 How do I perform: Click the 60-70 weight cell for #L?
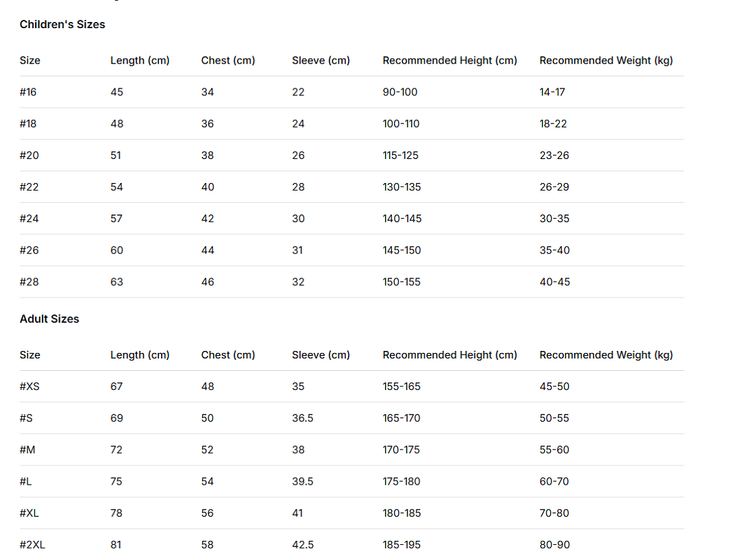[x=554, y=481]
